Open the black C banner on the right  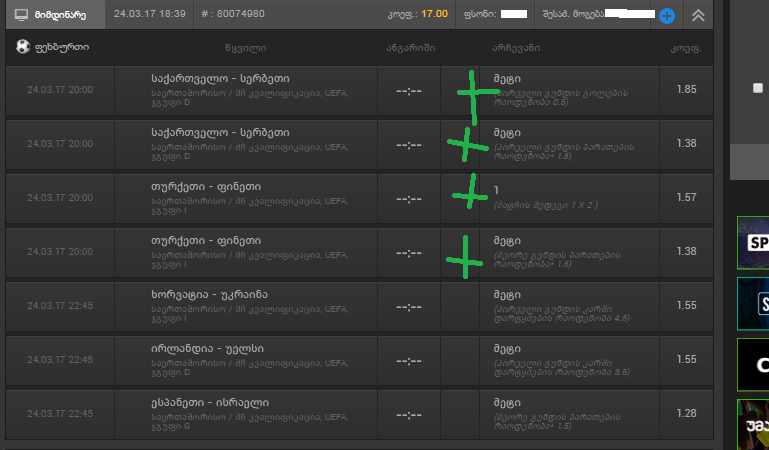click(x=753, y=364)
